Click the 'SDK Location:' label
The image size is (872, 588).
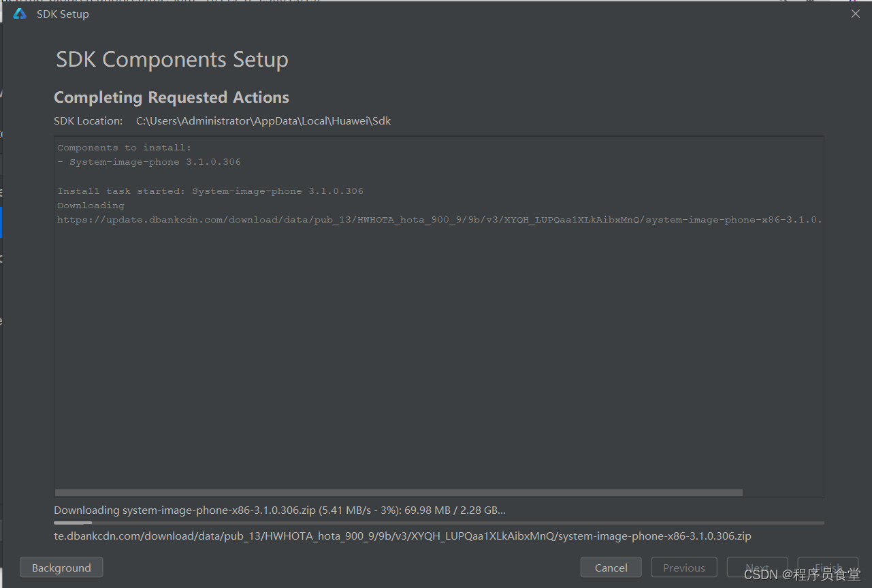point(88,121)
